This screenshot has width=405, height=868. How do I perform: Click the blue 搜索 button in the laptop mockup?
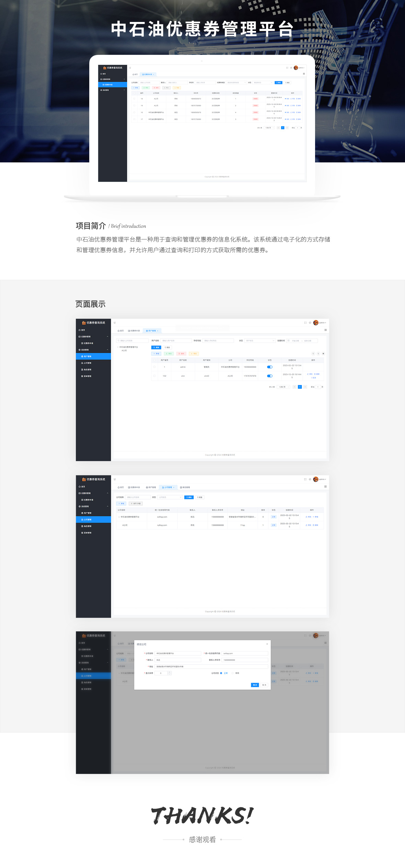tap(278, 82)
